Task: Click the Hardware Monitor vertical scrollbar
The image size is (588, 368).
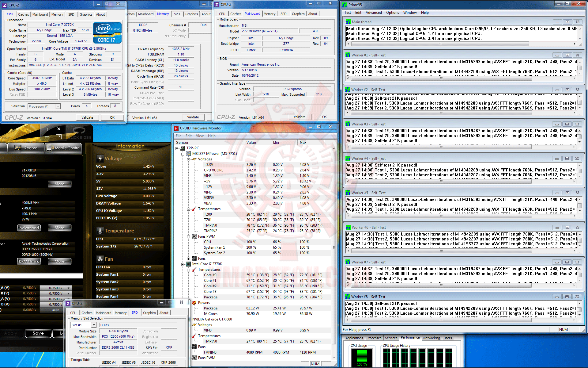Action: (334, 247)
